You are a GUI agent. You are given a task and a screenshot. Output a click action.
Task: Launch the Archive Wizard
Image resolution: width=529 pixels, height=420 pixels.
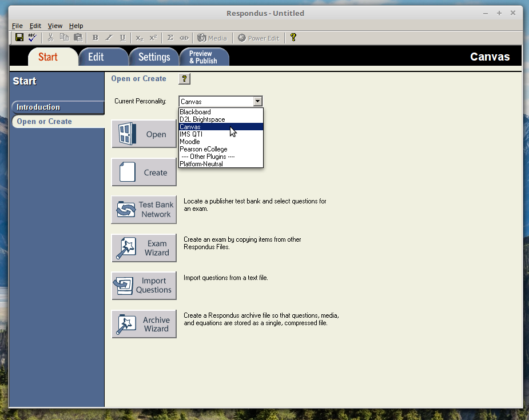click(x=144, y=324)
